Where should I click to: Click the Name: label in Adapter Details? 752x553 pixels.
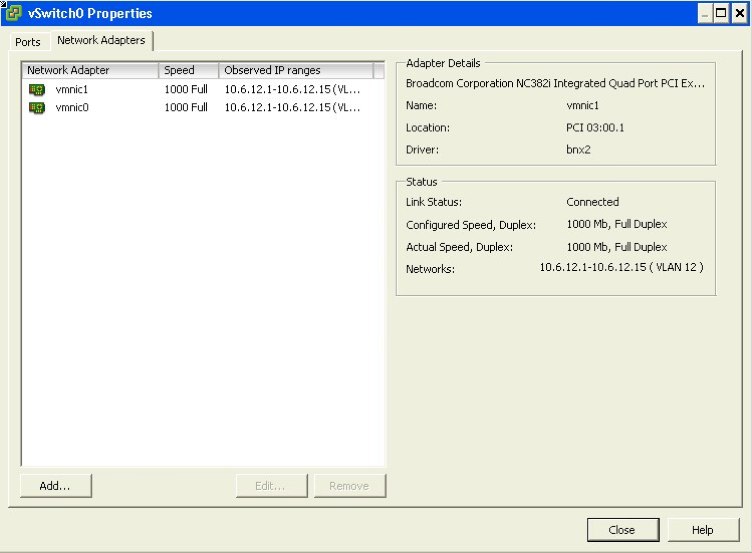[421, 106]
